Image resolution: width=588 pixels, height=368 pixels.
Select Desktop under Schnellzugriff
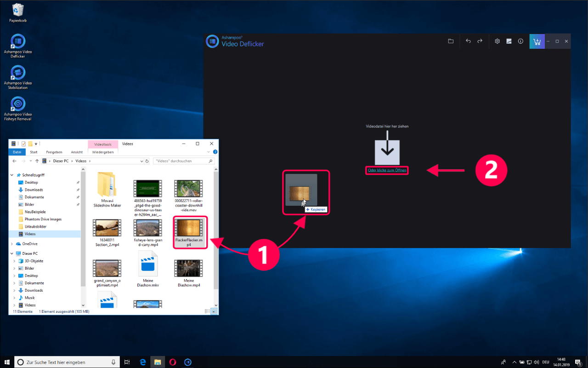tap(31, 183)
